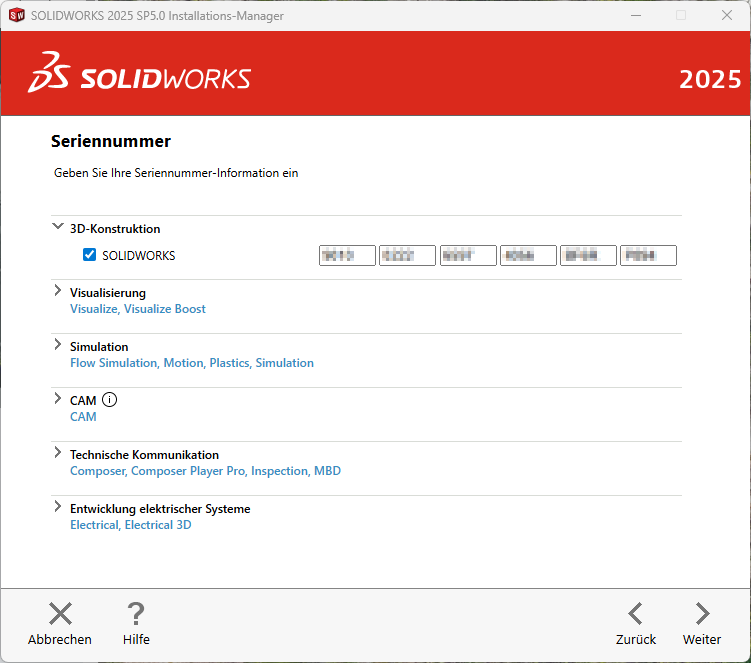The width and height of the screenshot is (751, 663).
Task: Uncheck the SOLIDWORKS checkbox
Action: point(90,256)
